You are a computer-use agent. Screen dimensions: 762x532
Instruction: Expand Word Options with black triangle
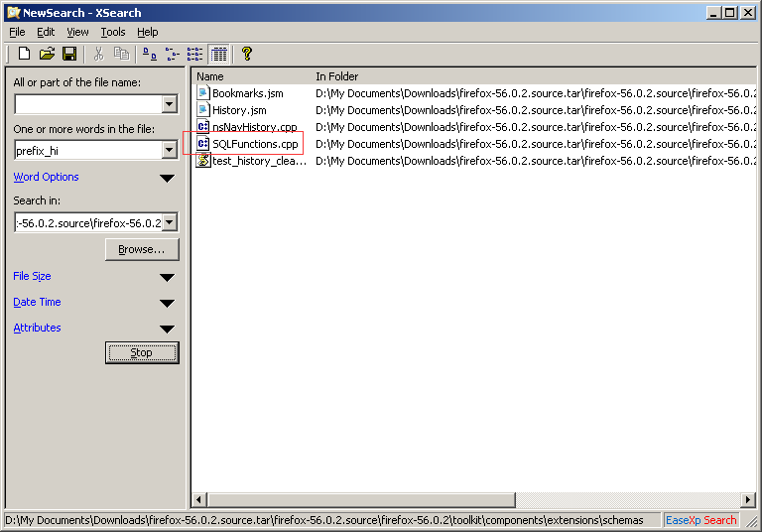tap(167, 179)
